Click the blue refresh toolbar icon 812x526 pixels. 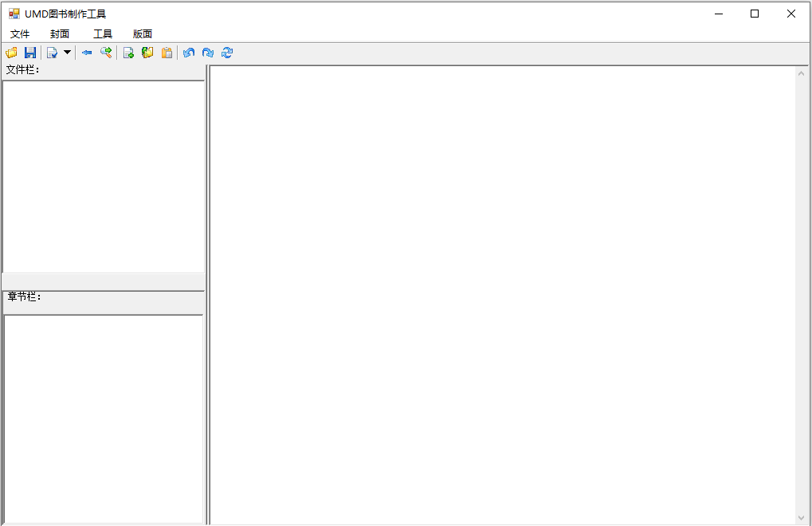227,53
